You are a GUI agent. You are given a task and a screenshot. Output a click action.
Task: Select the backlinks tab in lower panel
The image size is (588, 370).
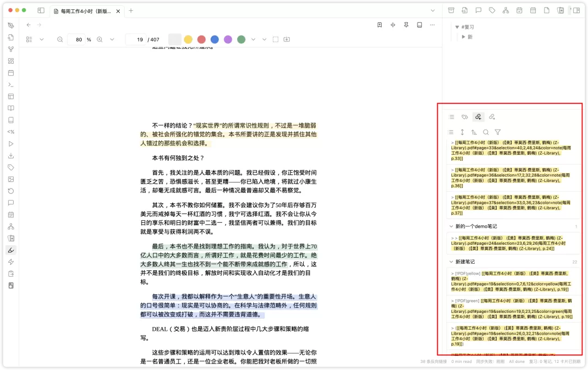pyautogui.click(x=478, y=117)
